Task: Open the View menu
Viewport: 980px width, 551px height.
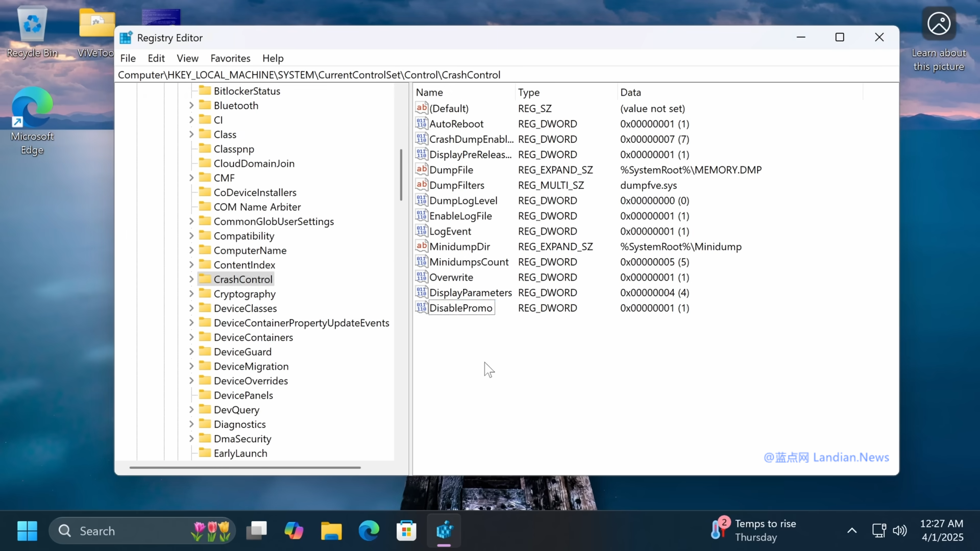Action: pyautogui.click(x=187, y=58)
